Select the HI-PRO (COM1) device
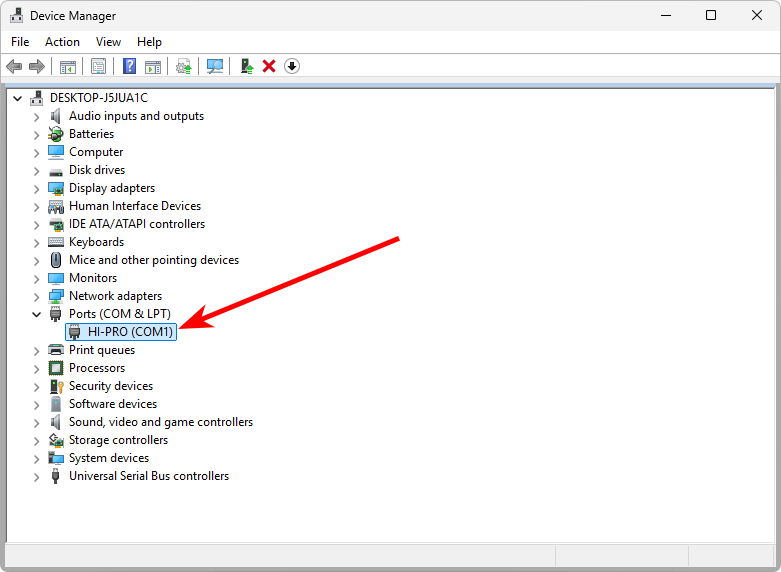The image size is (781, 572). (130, 332)
